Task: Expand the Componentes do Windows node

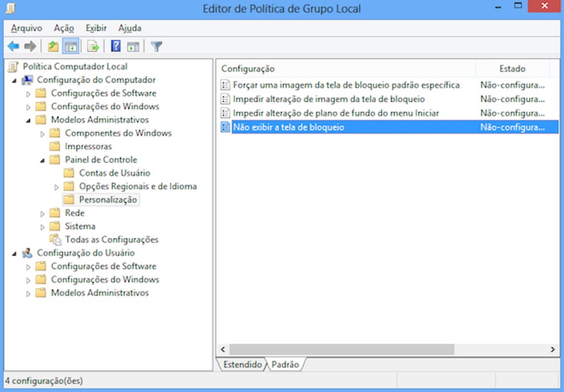Action: tap(42, 134)
